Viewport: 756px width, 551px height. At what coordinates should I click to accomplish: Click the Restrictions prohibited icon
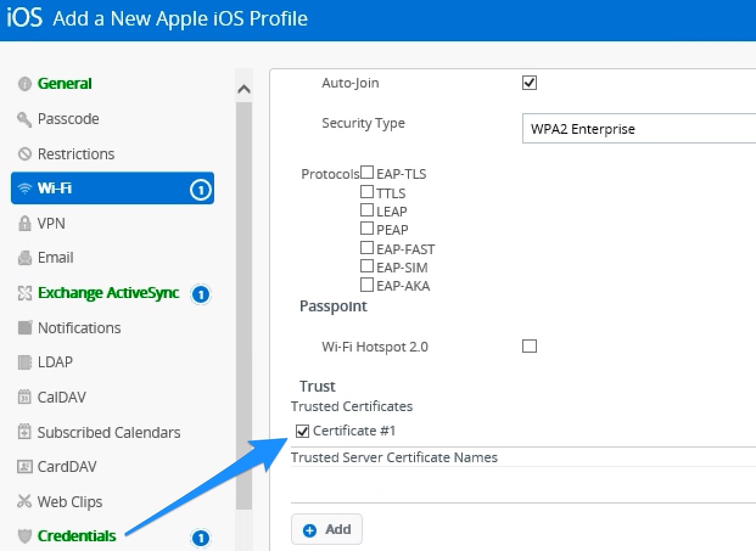(24, 154)
